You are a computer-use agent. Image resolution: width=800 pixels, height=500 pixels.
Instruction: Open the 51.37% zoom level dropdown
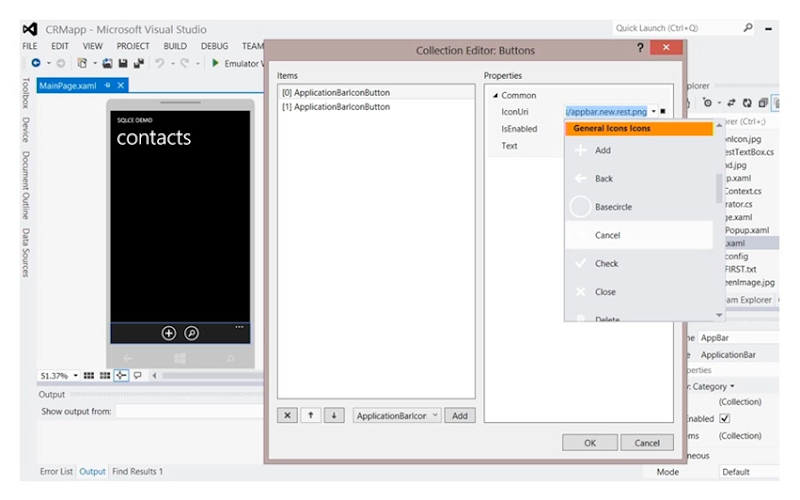click(x=76, y=376)
